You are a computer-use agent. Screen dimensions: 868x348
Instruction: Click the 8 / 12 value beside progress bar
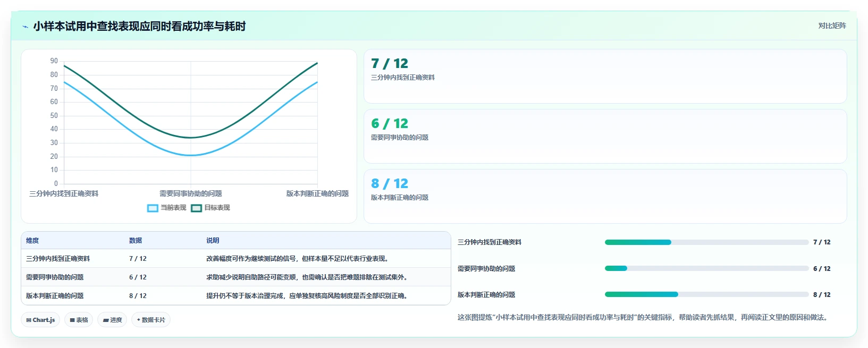[822, 295]
